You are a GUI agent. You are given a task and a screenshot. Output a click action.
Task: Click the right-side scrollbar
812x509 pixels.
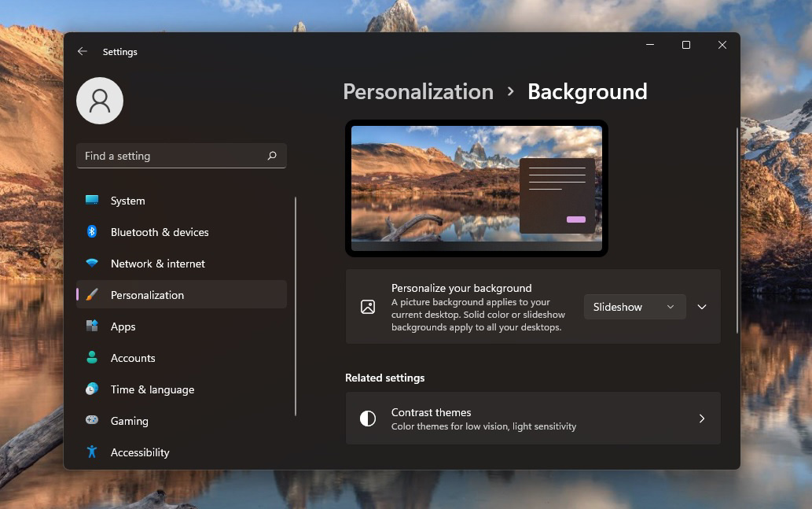[736, 236]
